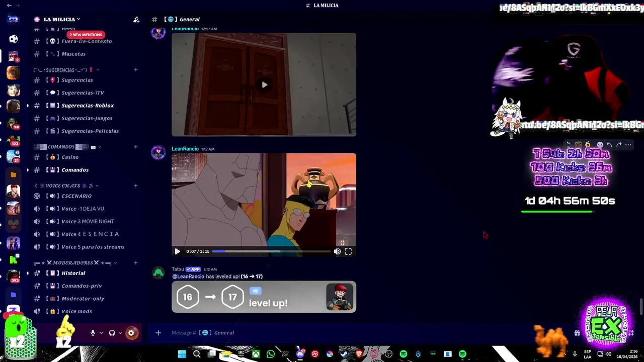Deafen audio with headphones icon
Image resolution: width=644 pixels, height=362 pixels.
coord(112,333)
